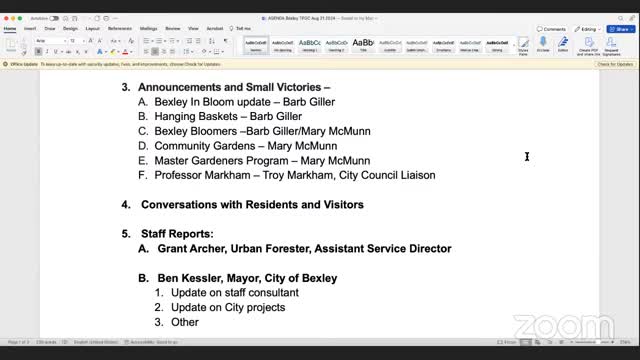
Task: Align text right
Action: coord(164,52)
